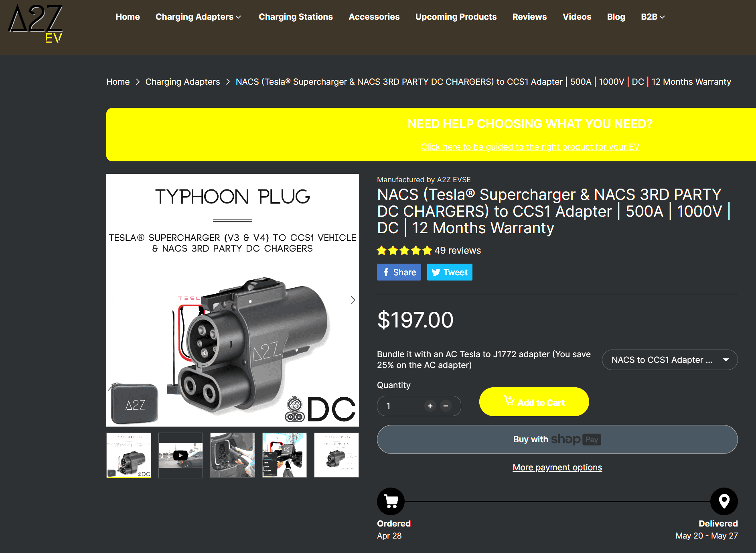This screenshot has height=553, width=756.
Task: Click the A2Z EV logo
Action: [35, 24]
